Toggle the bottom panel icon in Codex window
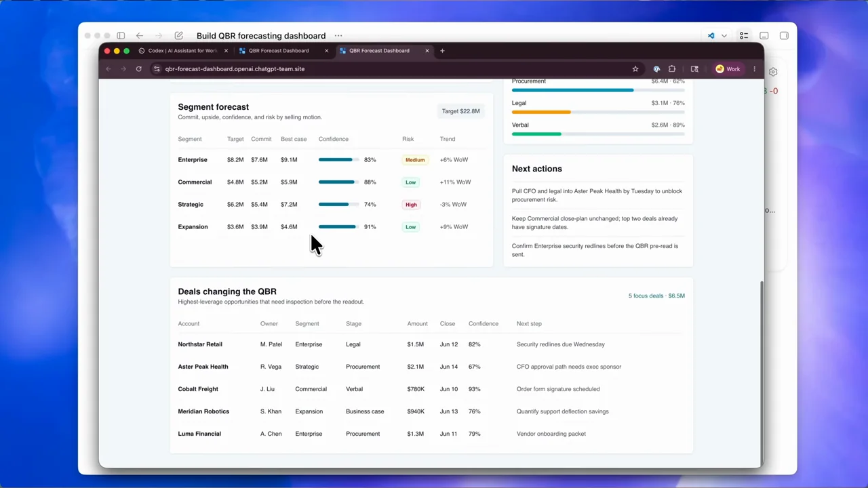Viewport: 868px width, 488px height. click(x=764, y=36)
